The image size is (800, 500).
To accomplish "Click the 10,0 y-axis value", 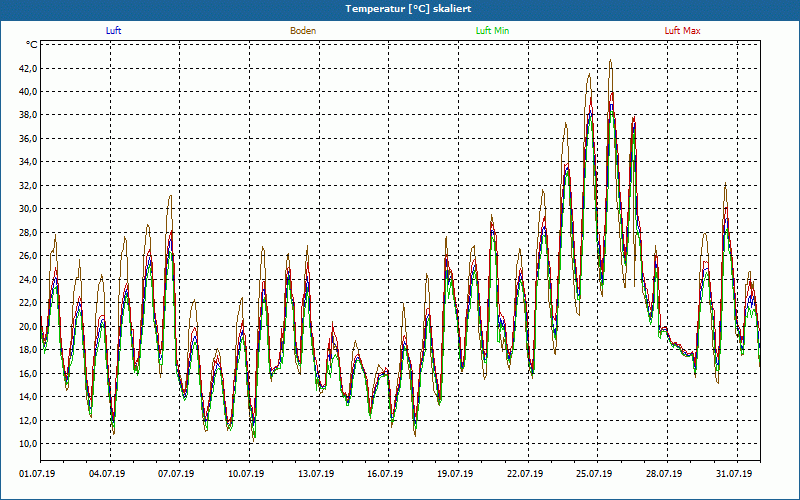I will pos(28,444).
